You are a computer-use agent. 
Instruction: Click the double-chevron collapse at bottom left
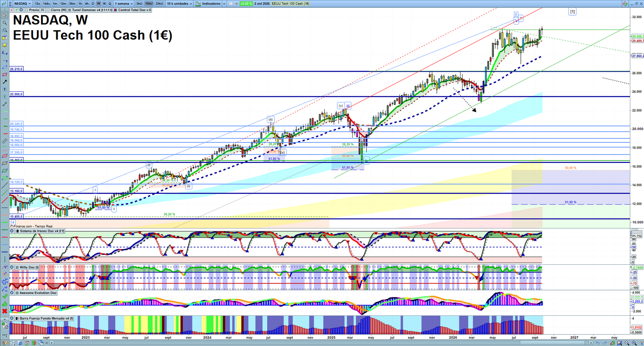47,343
